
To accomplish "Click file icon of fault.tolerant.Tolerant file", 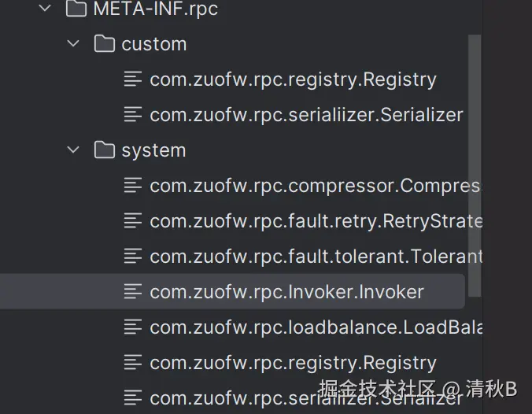I will pyautogui.click(x=134, y=256).
